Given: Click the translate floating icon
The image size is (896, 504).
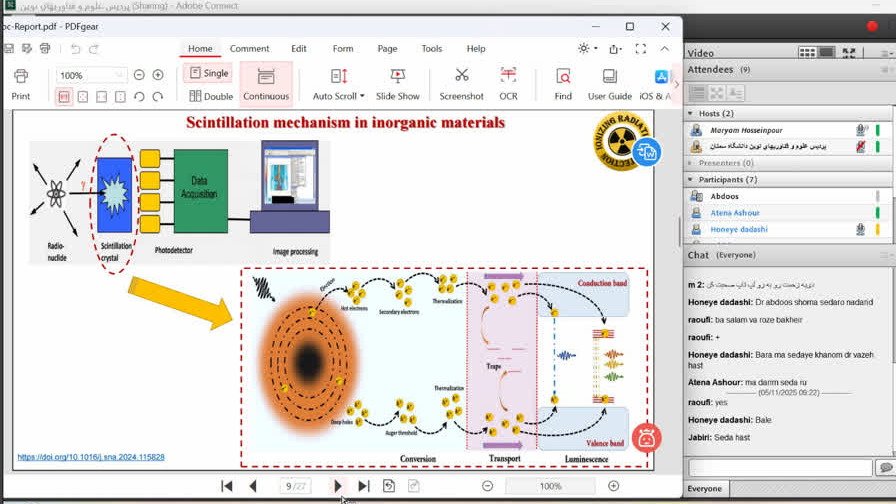Looking at the screenshot, I should pos(646,152).
